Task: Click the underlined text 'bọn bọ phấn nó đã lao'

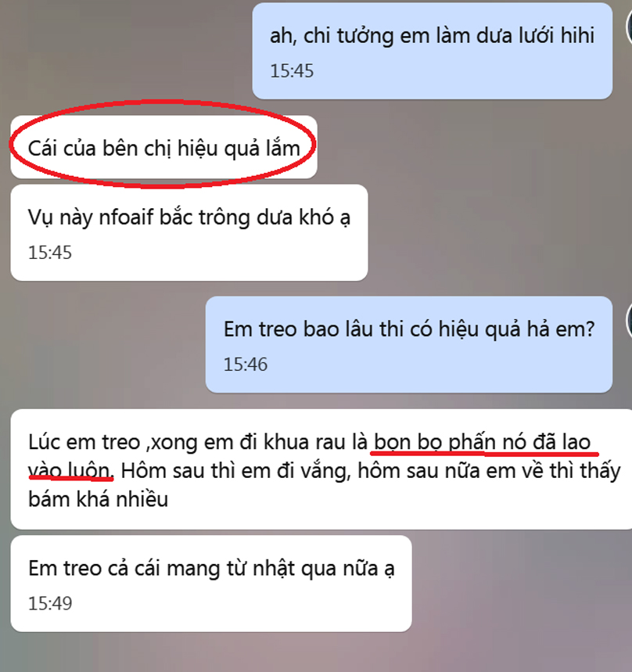Action: 483,442
